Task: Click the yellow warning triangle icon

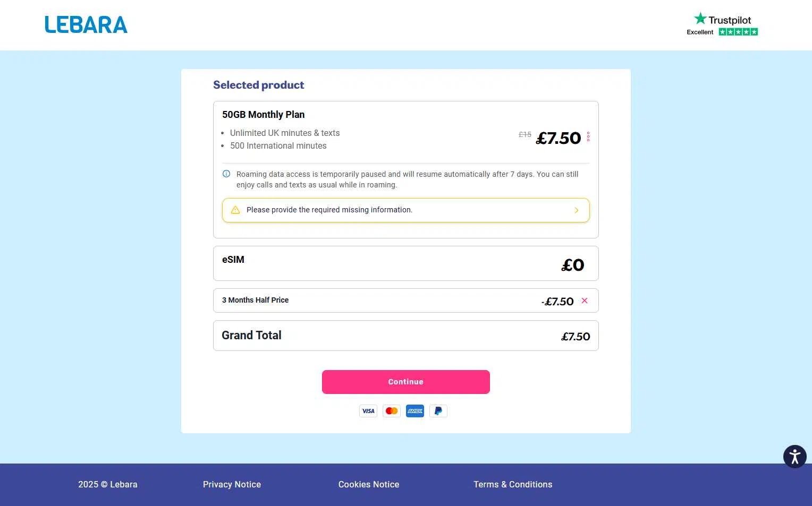Action: tap(235, 210)
